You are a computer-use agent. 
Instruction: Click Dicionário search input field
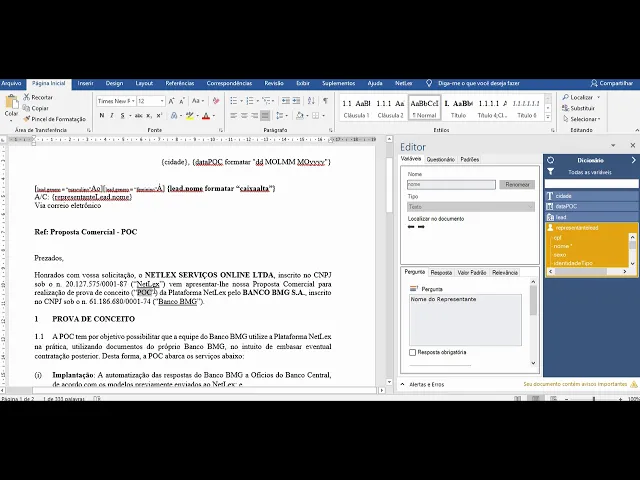point(591,184)
